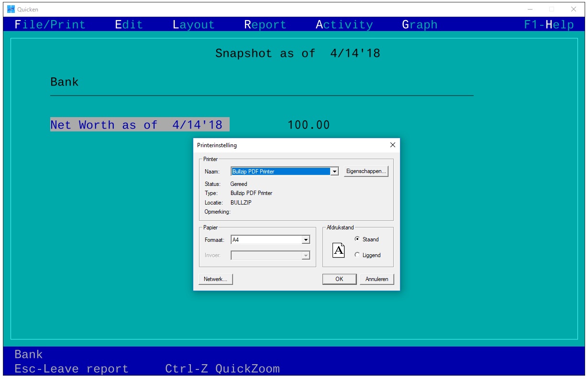588x379 pixels.
Task: Open the Graph menu
Action: tap(420, 25)
